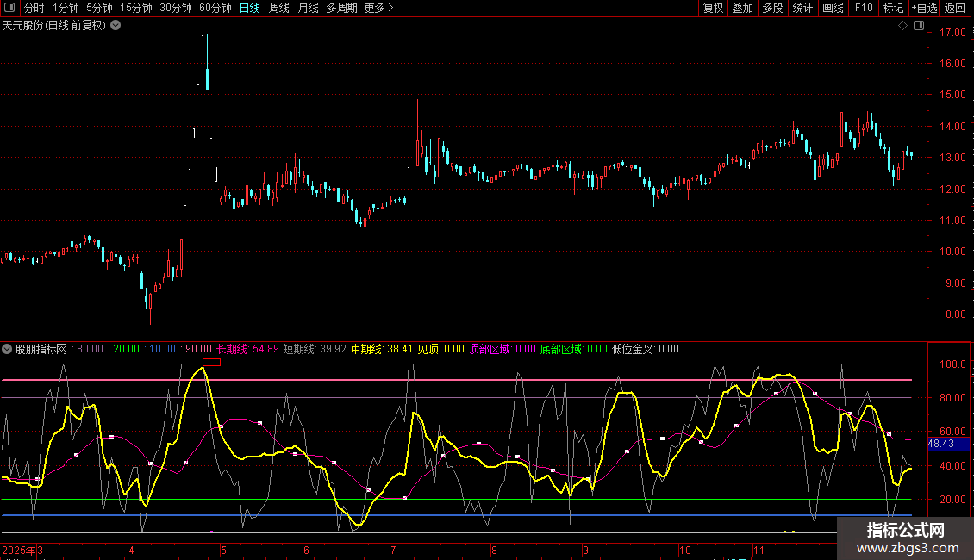
Task: Switch to the 周线 weekly period
Action: pos(279,9)
